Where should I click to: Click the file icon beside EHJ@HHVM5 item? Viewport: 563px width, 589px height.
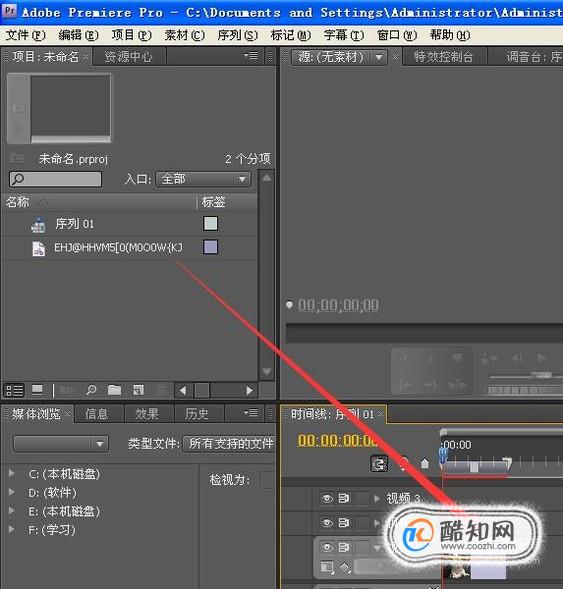point(38,248)
